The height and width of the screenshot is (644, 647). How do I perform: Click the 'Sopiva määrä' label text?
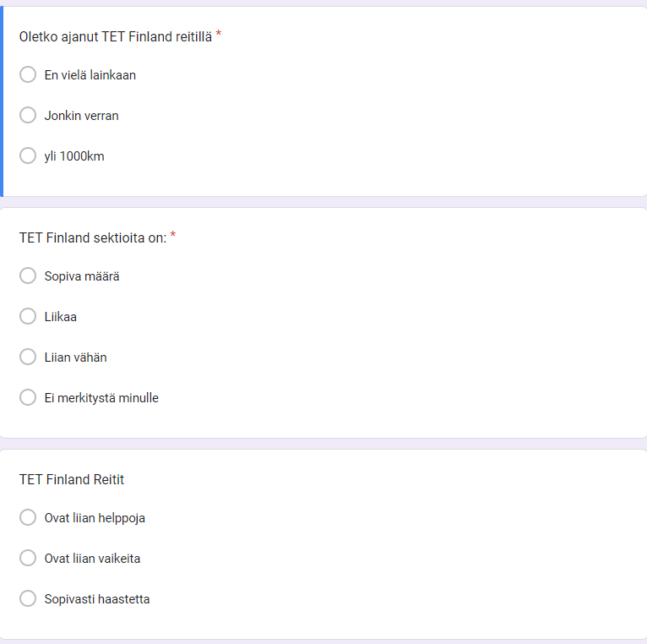82,276
